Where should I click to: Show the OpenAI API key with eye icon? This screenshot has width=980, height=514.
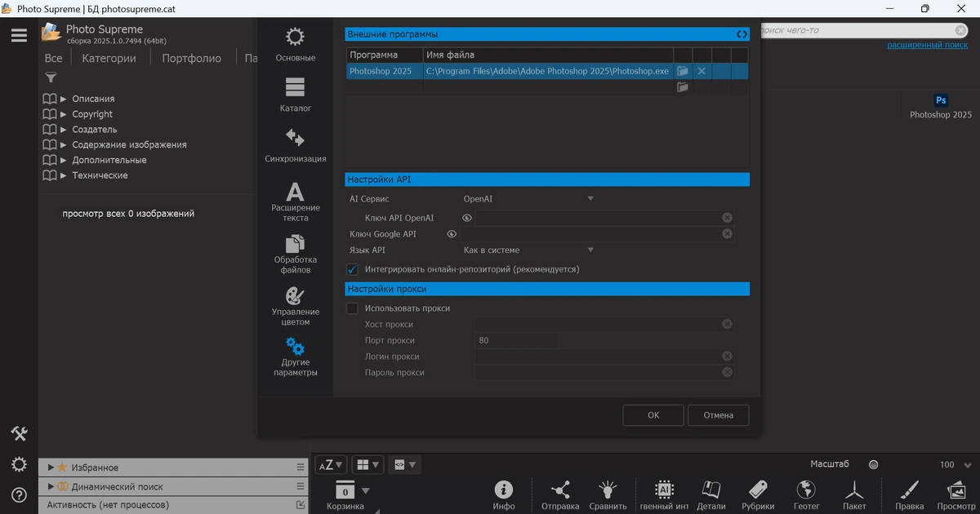[x=467, y=218]
